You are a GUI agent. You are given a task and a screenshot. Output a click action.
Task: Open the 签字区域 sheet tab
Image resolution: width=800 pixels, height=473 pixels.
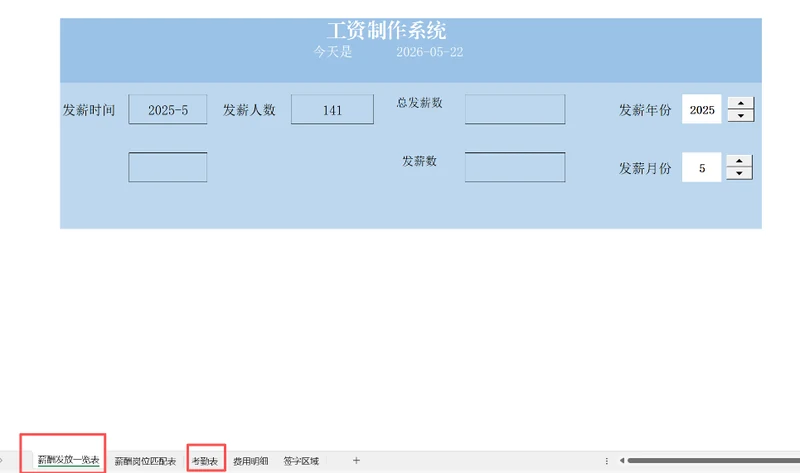click(x=301, y=461)
